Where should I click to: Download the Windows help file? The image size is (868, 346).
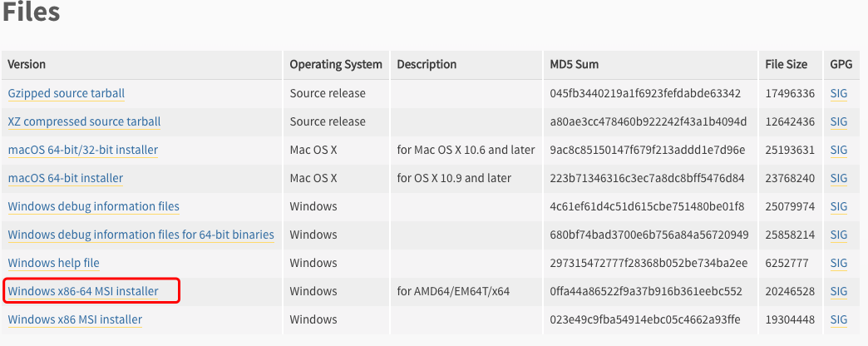(53, 263)
